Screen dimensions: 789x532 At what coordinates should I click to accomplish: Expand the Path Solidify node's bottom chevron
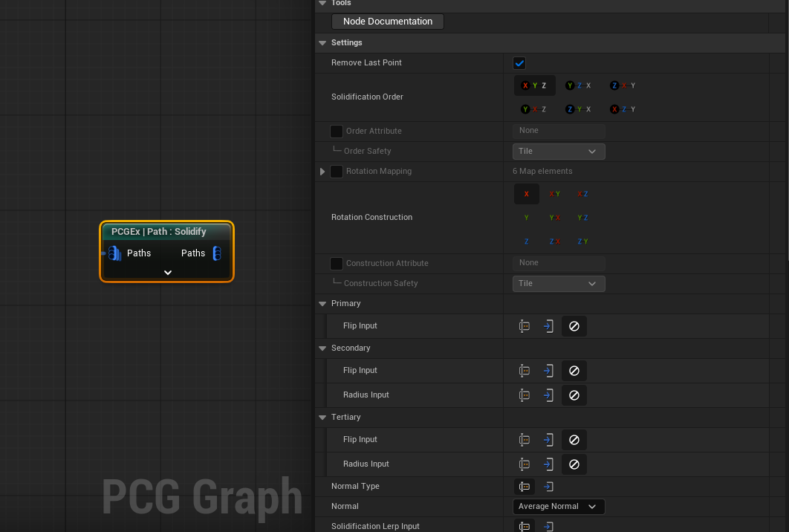click(x=168, y=273)
